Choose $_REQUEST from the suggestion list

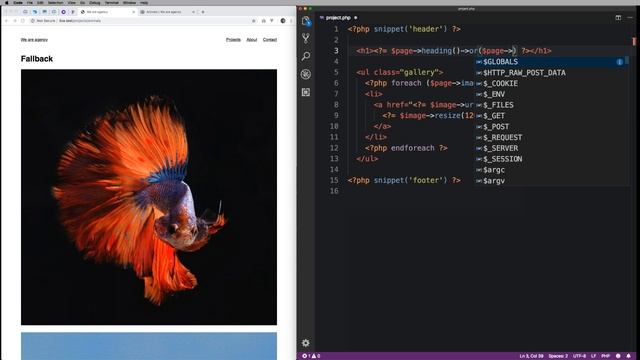point(552,138)
